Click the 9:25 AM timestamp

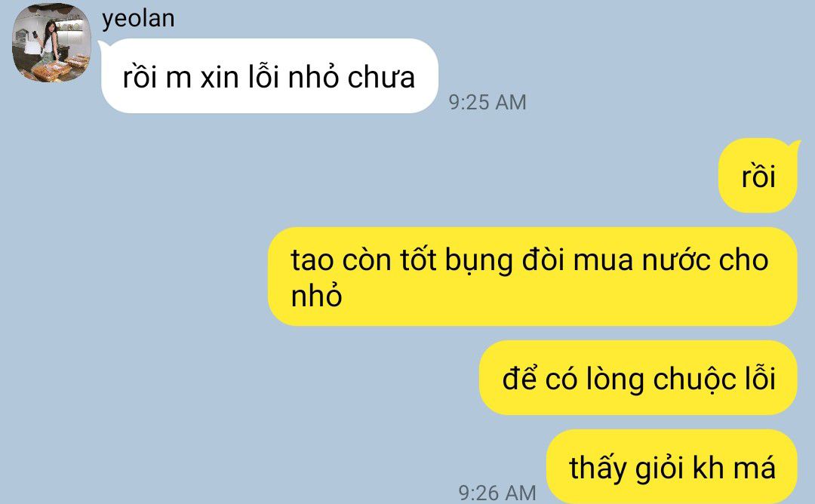487,102
